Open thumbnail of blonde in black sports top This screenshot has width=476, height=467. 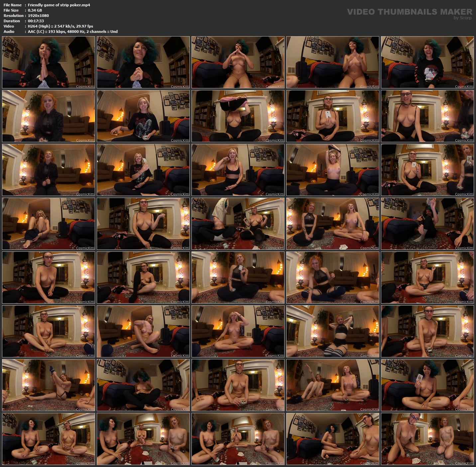238,170
